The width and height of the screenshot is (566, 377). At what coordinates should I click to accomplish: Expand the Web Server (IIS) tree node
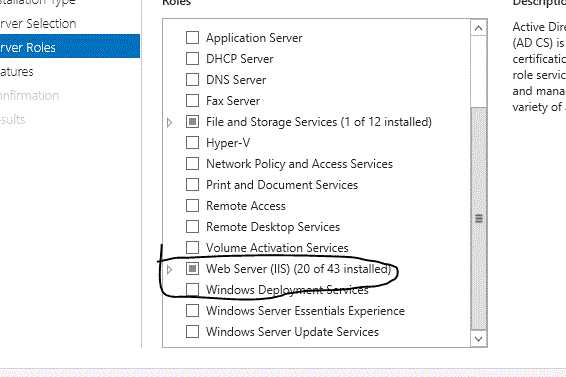pos(169,269)
